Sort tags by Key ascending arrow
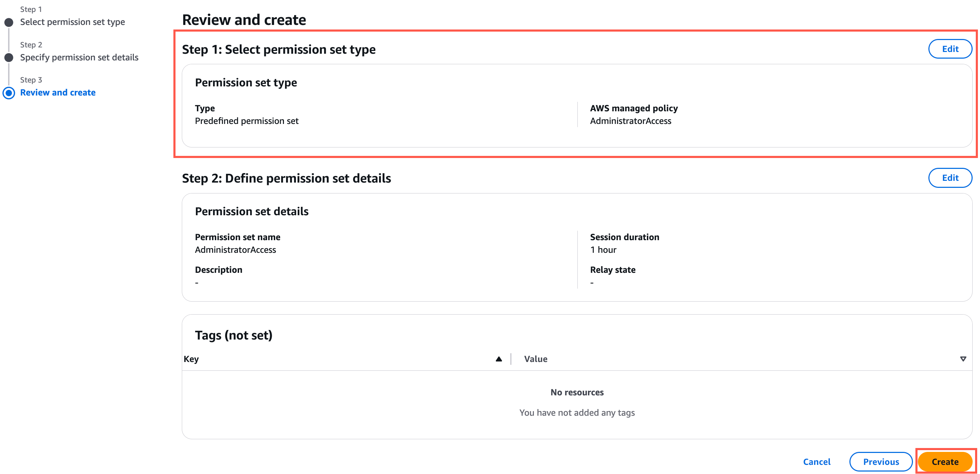Screen dimensions: 980x474 498,359
